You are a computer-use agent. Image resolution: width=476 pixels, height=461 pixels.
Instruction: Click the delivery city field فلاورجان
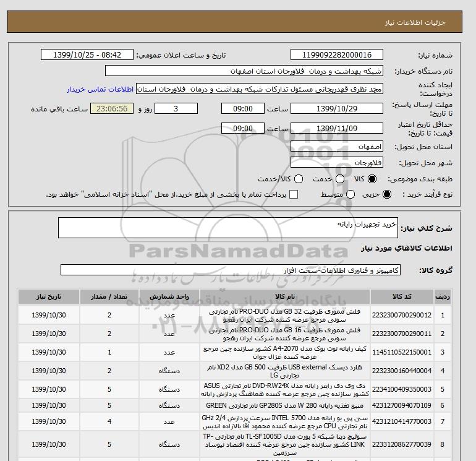click(x=337, y=162)
